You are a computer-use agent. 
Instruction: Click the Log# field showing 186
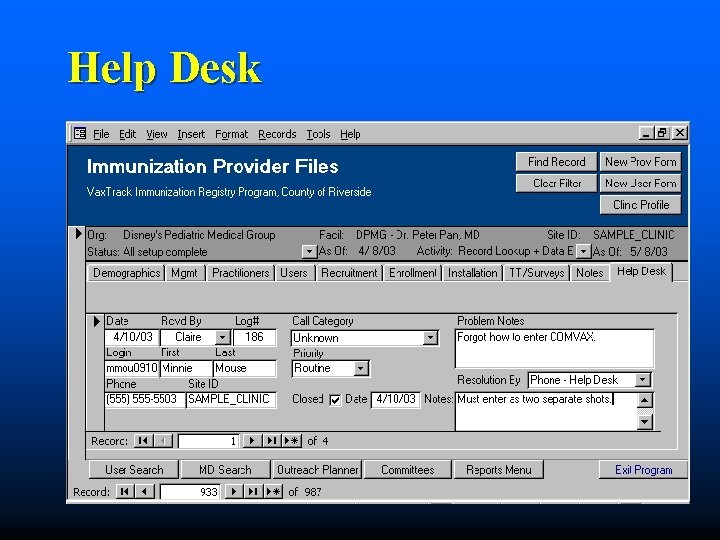tap(255, 337)
